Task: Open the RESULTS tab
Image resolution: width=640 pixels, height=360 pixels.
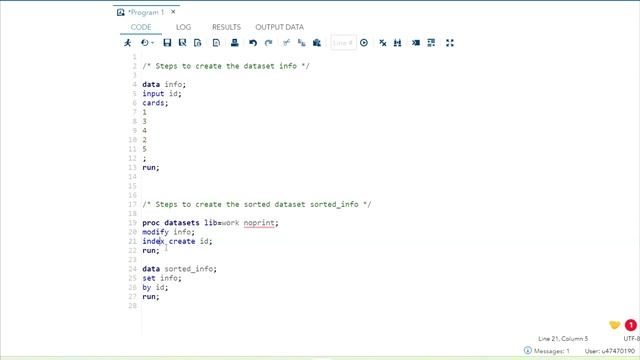Action: 226,27
